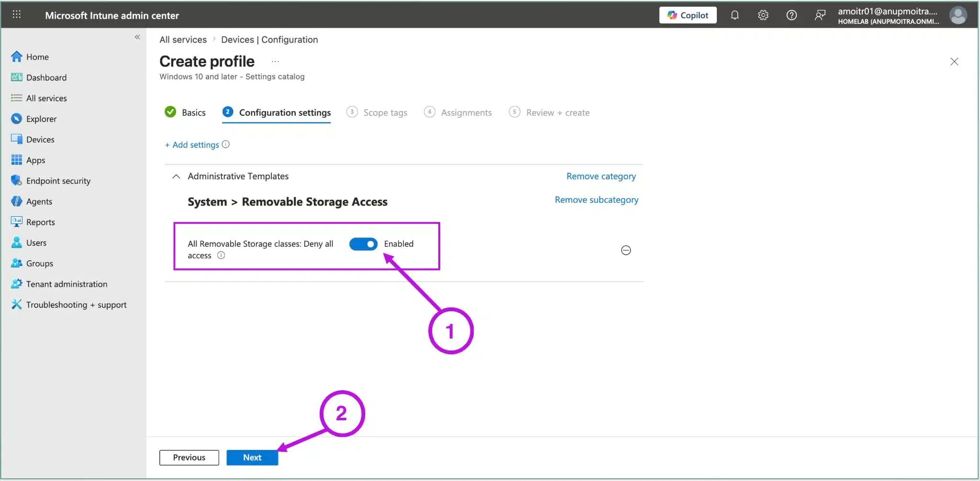Click Remove category link
This screenshot has width=980, height=481.
pos(601,176)
